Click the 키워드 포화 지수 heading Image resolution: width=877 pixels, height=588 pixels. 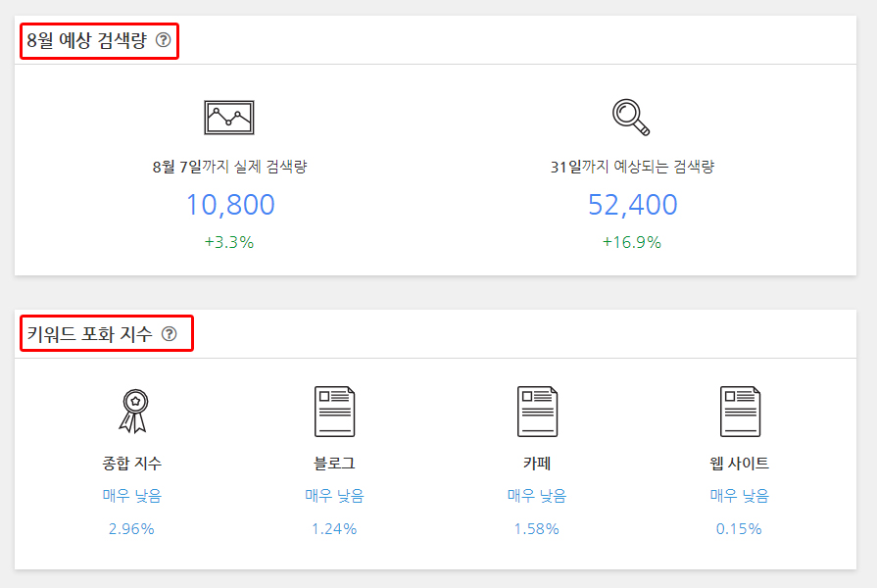click(89, 334)
